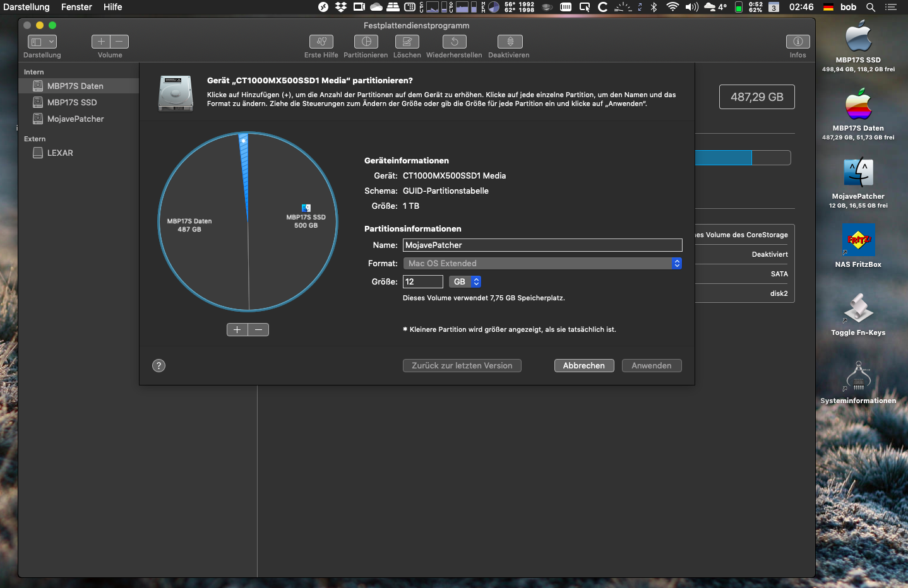Open the Infos panel icon
This screenshot has width=908, height=588.
797,42
